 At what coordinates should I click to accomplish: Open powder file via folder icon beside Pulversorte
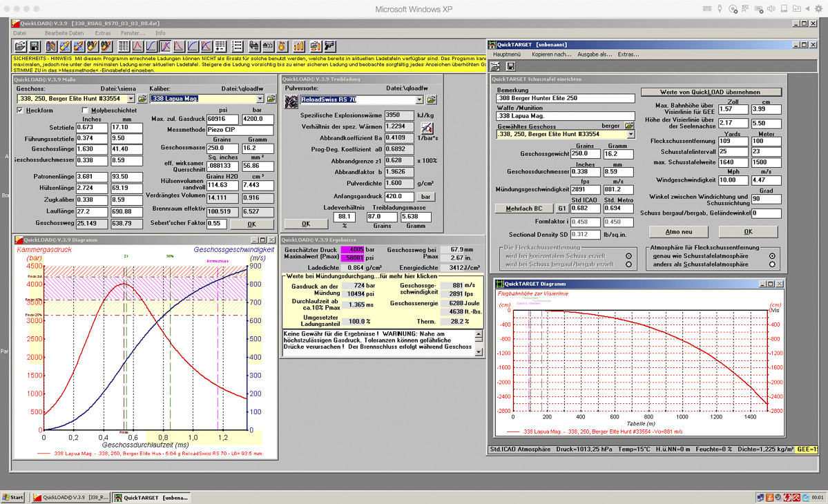tap(432, 100)
